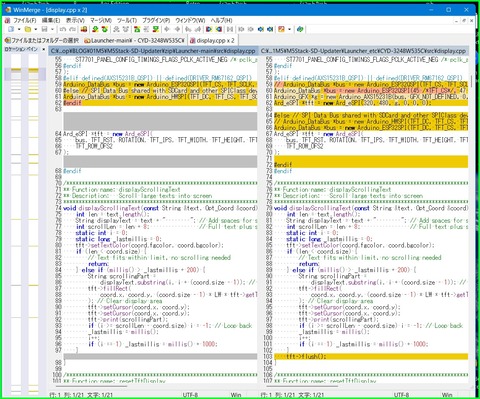The image size is (480, 399).
Task: Click the New document toolbar icon
Action: (x=11, y=29)
